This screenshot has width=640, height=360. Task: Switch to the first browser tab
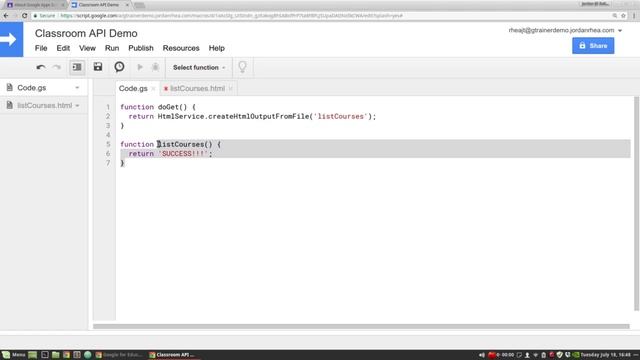(36, 5)
